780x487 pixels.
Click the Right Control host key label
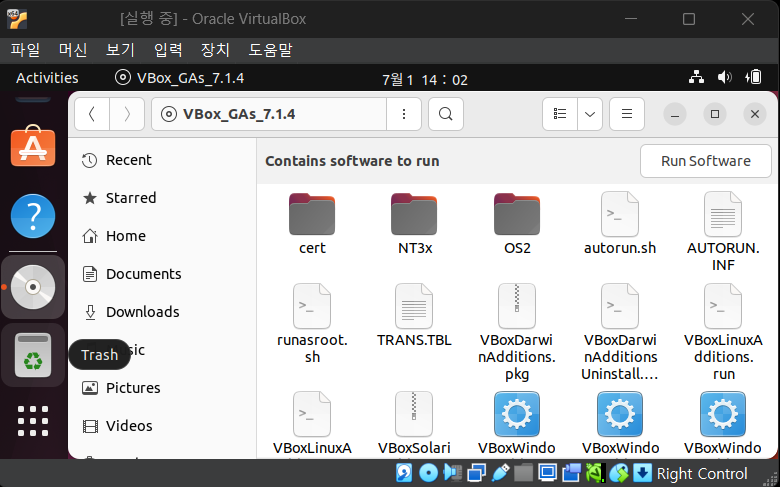[x=702, y=474]
